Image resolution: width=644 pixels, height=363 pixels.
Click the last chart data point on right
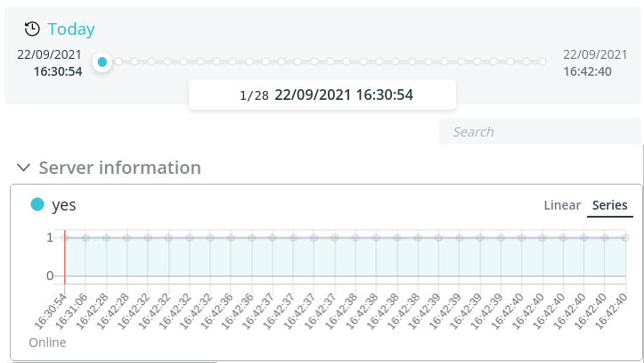[625, 237]
